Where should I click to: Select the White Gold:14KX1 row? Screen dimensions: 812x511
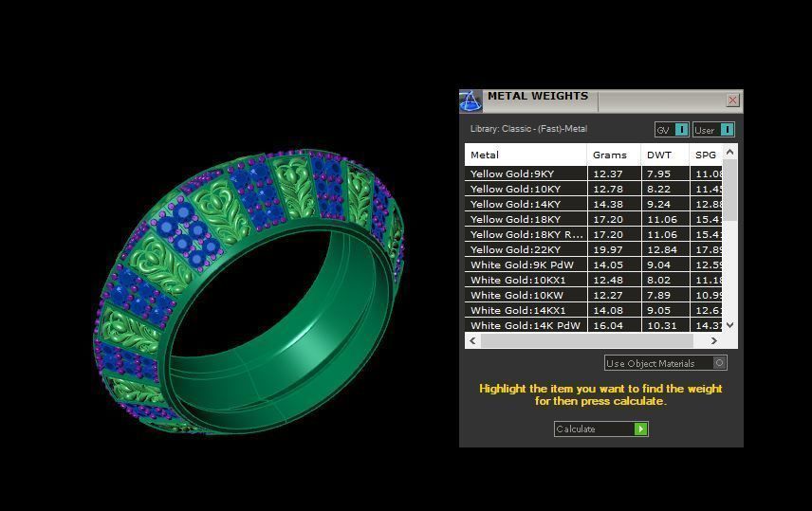point(594,310)
